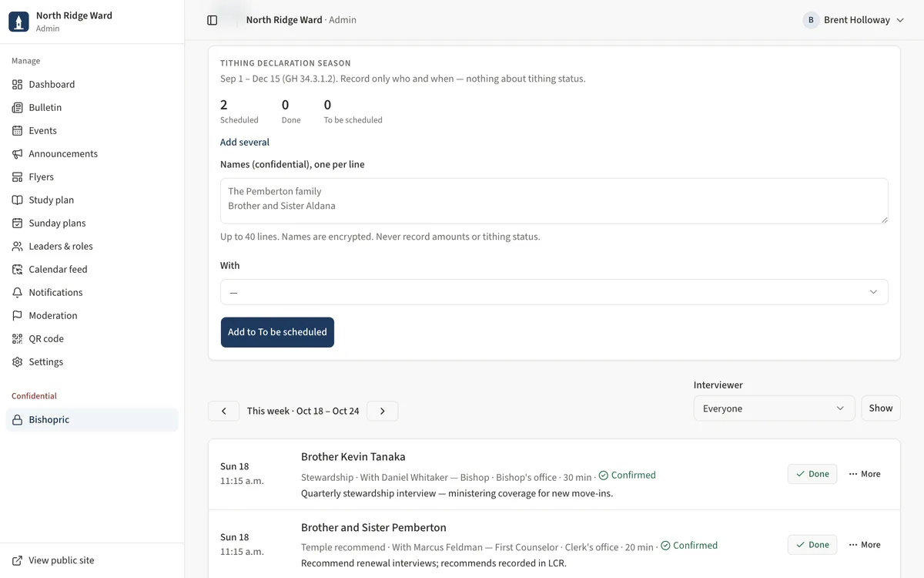Click the Leaders & roles people icon
924x578 pixels.
(x=17, y=247)
